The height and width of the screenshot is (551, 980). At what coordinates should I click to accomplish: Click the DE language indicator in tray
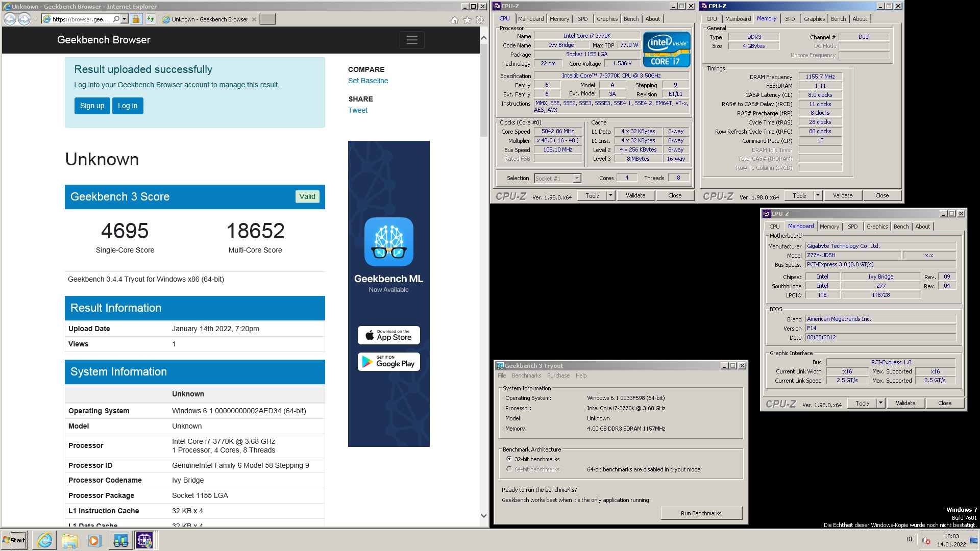click(x=910, y=539)
